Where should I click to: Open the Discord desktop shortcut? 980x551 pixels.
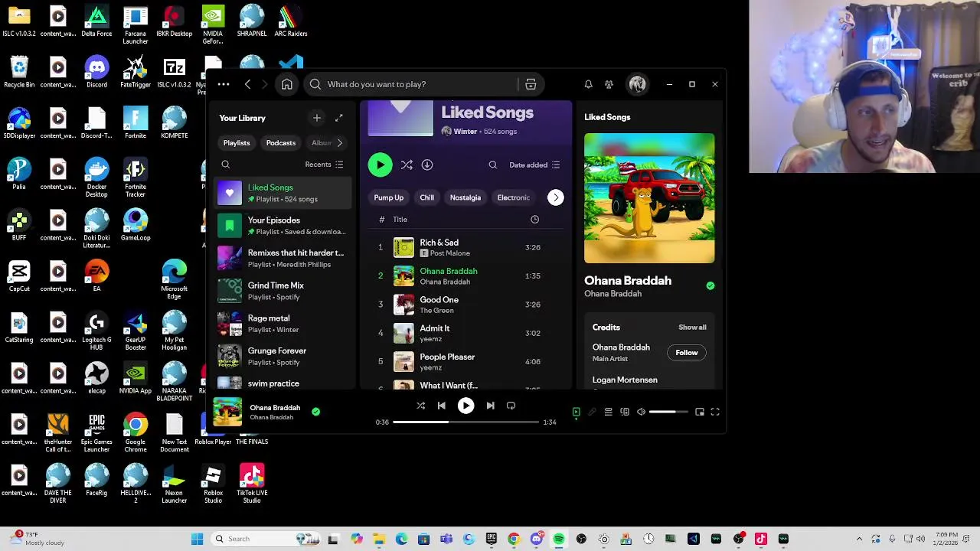96,72
